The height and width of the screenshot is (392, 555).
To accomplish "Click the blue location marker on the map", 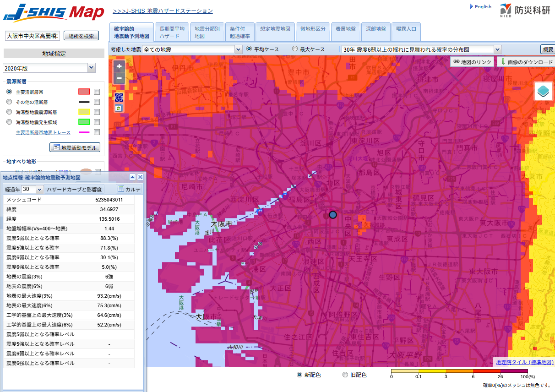I will pyautogui.click(x=333, y=215).
